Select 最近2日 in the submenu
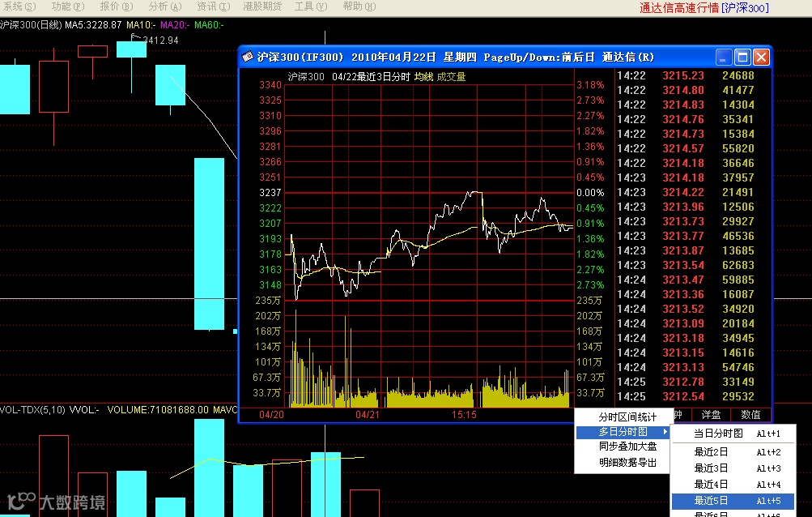 (733, 452)
